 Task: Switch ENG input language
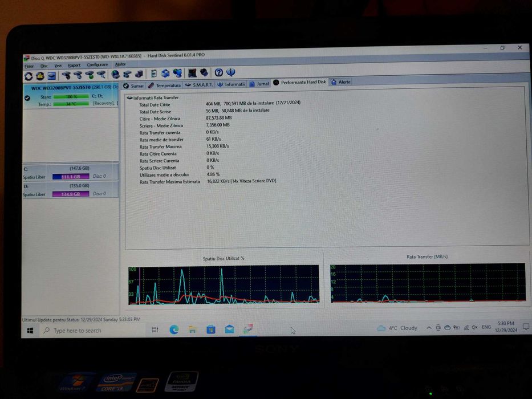point(486,327)
